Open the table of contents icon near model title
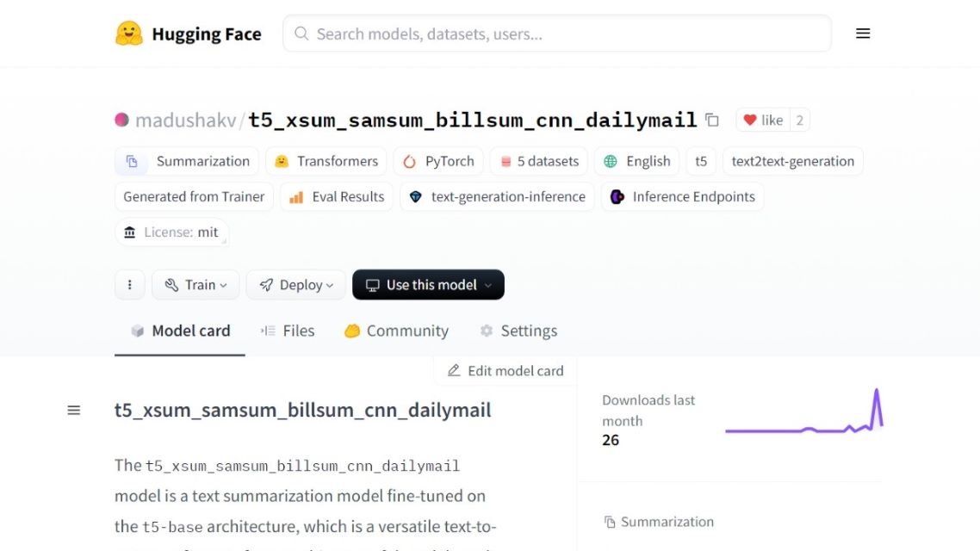980x551 pixels. 74,410
